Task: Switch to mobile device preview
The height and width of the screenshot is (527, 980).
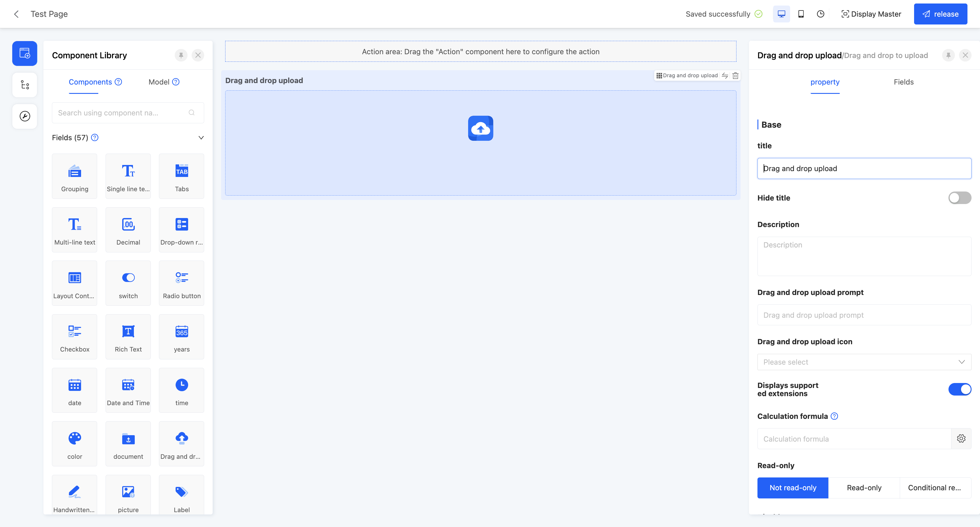Action: 801,14
